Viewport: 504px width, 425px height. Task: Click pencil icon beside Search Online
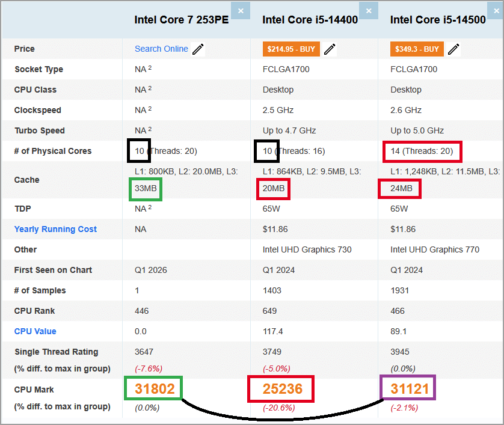pos(198,49)
